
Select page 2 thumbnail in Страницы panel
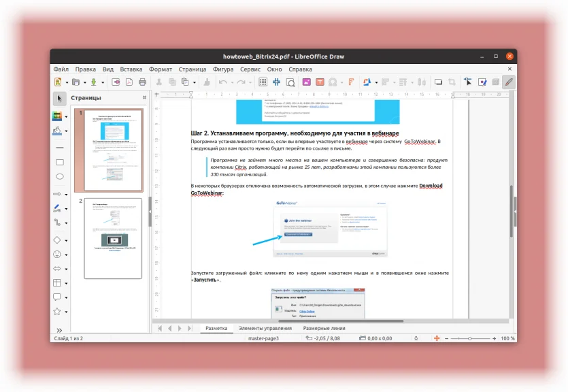pos(113,238)
